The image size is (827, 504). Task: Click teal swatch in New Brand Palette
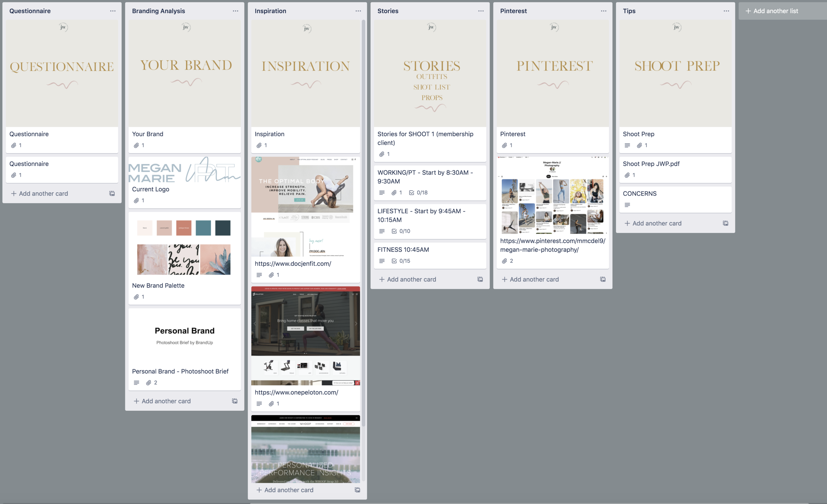(203, 228)
